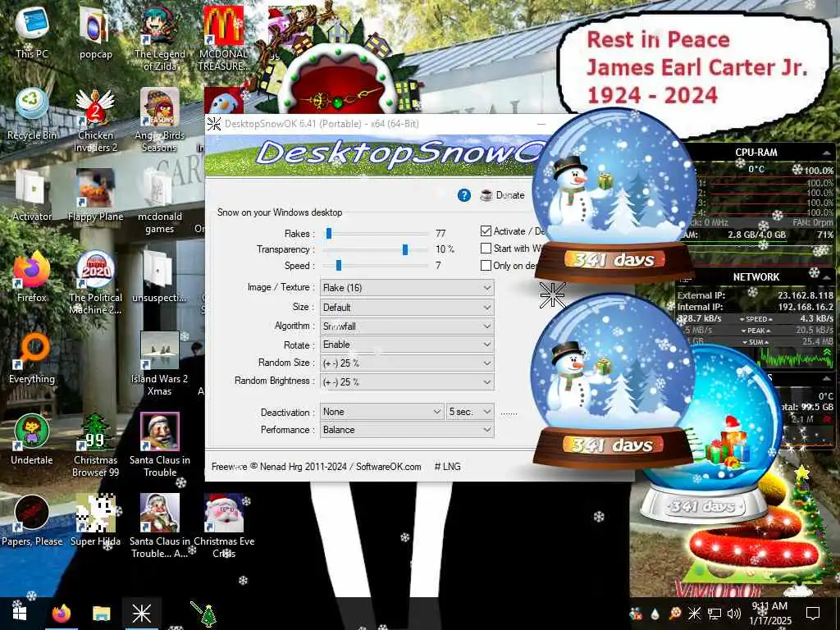Launch Angry Birds Seasons shortcut
Image resolution: width=840 pixels, height=630 pixels.
(x=160, y=120)
